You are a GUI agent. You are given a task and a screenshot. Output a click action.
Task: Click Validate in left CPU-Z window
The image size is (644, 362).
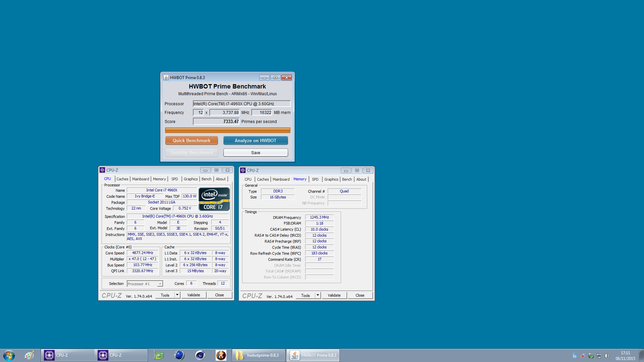194,295
